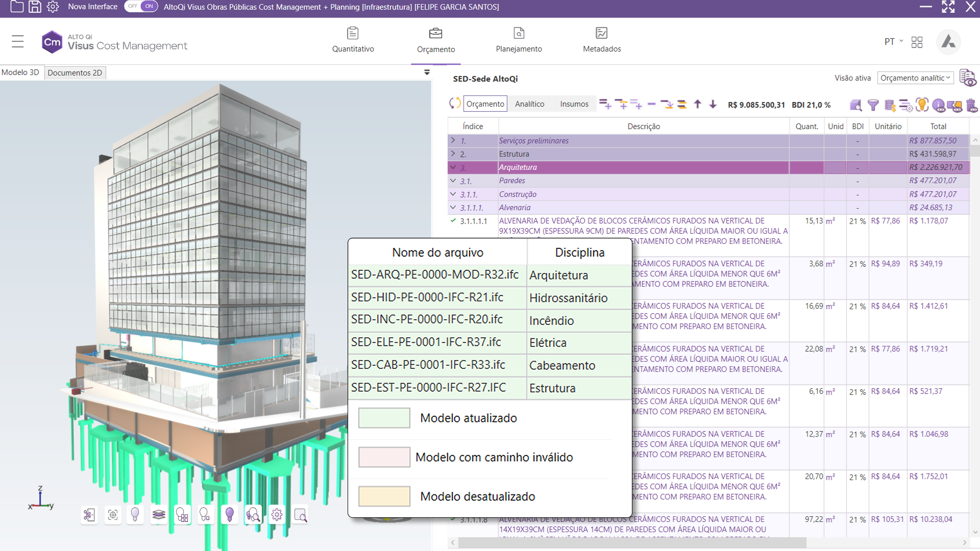980x551 pixels.
Task: Move item up with the up arrow
Action: [697, 104]
